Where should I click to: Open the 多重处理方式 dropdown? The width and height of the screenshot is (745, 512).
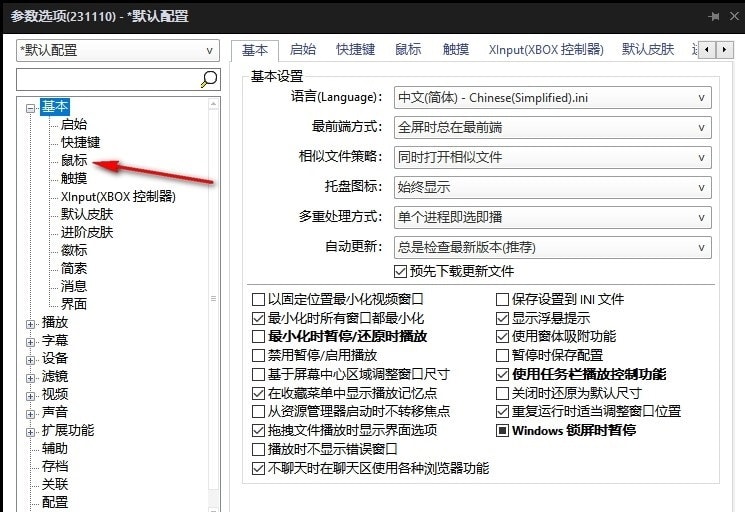(x=553, y=218)
